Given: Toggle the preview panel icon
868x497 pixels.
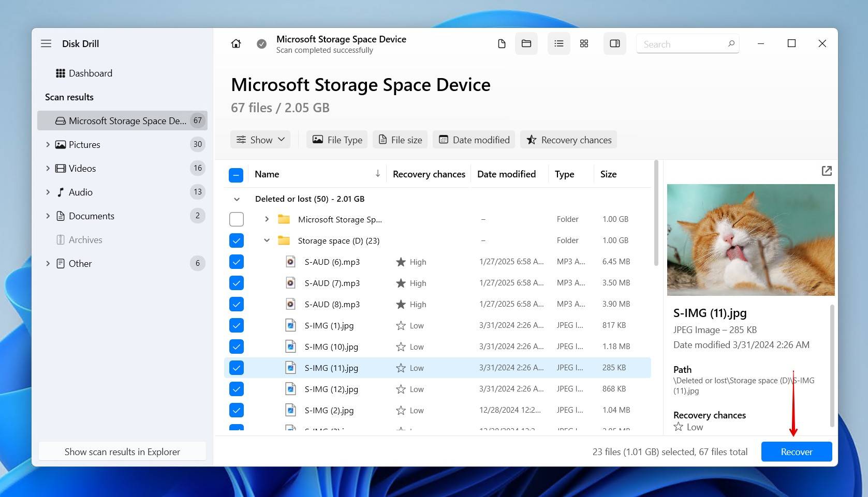Looking at the screenshot, I should tap(614, 43).
